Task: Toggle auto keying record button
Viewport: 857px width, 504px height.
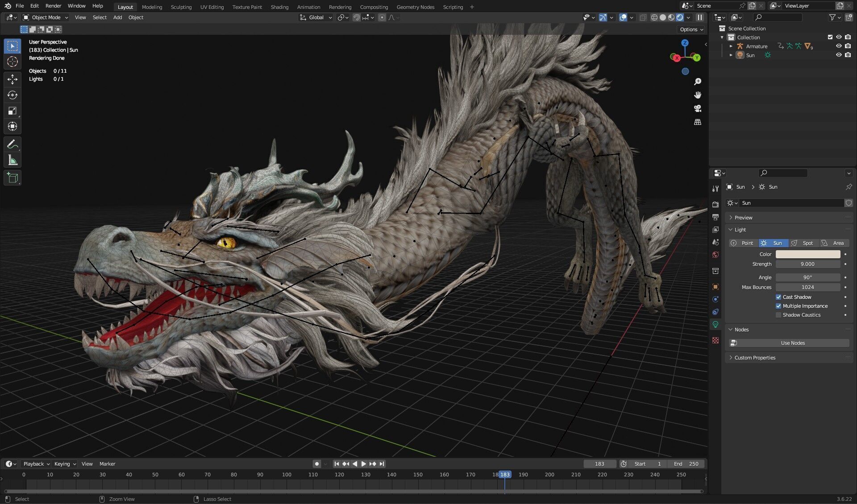Action: tap(317, 464)
